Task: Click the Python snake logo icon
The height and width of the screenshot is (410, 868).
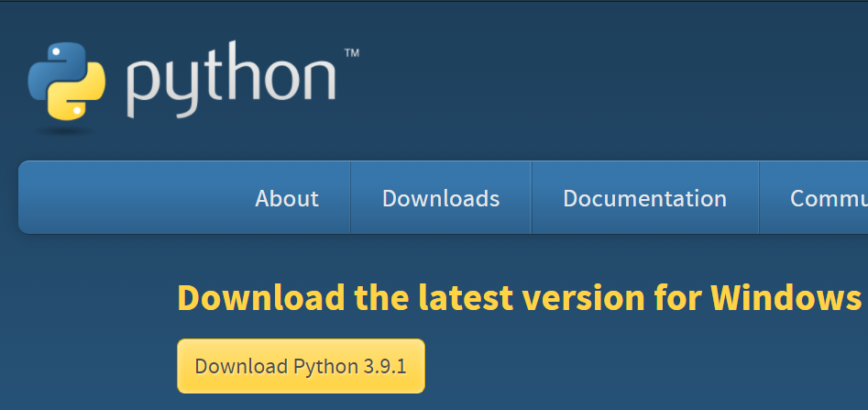Action: [66, 82]
